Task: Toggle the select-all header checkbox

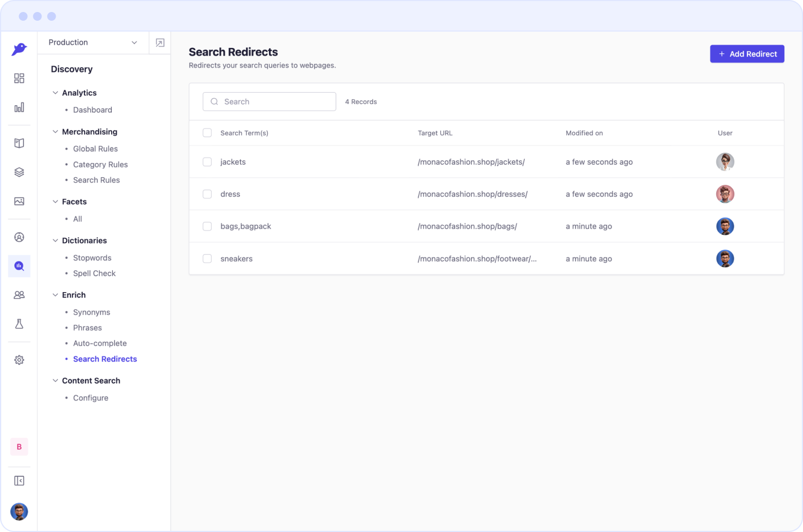Action: 207,133
